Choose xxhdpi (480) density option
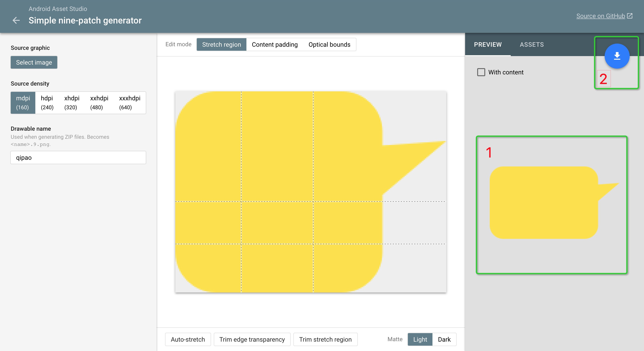The width and height of the screenshot is (644, 351). [99, 103]
